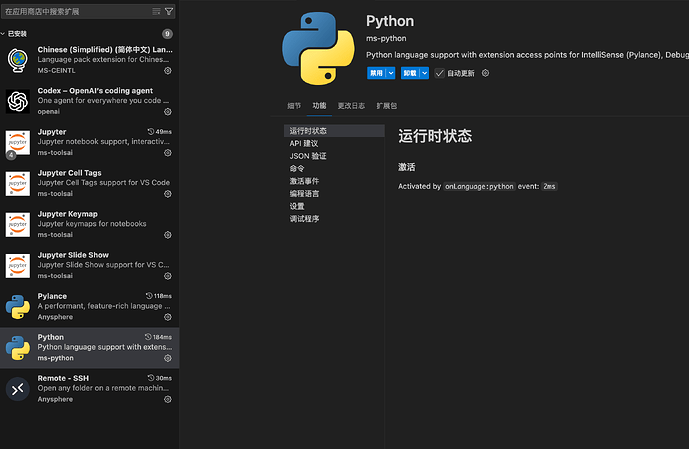Open the gear menu for Jupyter Keymap
Screen dimensions: 689x449
(x=167, y=235)
